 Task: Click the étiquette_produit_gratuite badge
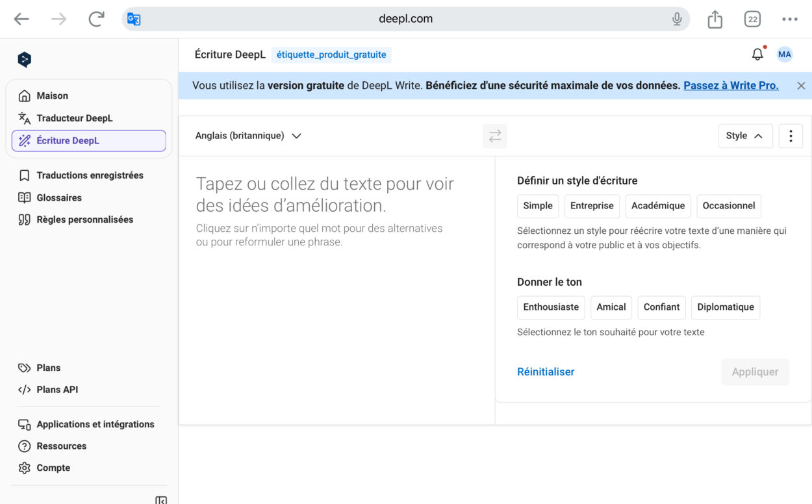tap(331, 55)
